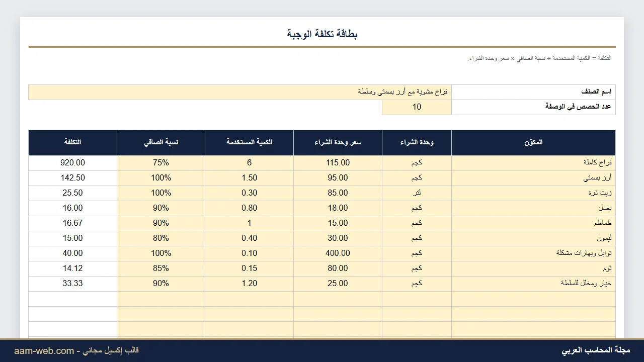The width and height of the screenshot is (644, 362).
Task: Click مجلة المحاسب العربي in the footer
Action: (596, 350)
